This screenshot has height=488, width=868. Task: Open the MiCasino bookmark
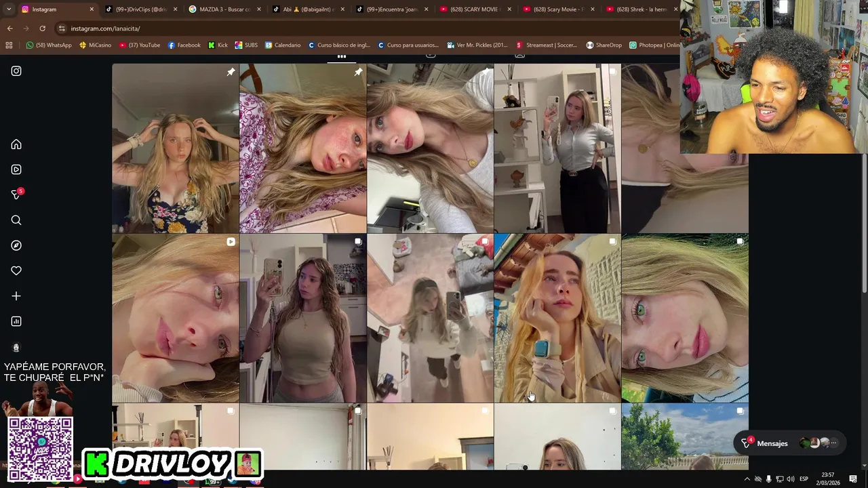coord(95,45)
